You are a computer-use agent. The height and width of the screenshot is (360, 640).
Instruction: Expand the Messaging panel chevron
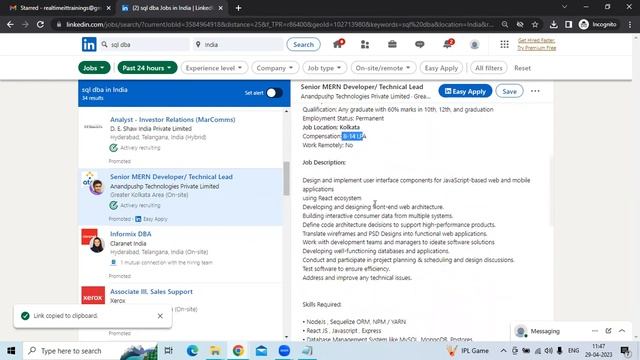click(x=622, y=331)
